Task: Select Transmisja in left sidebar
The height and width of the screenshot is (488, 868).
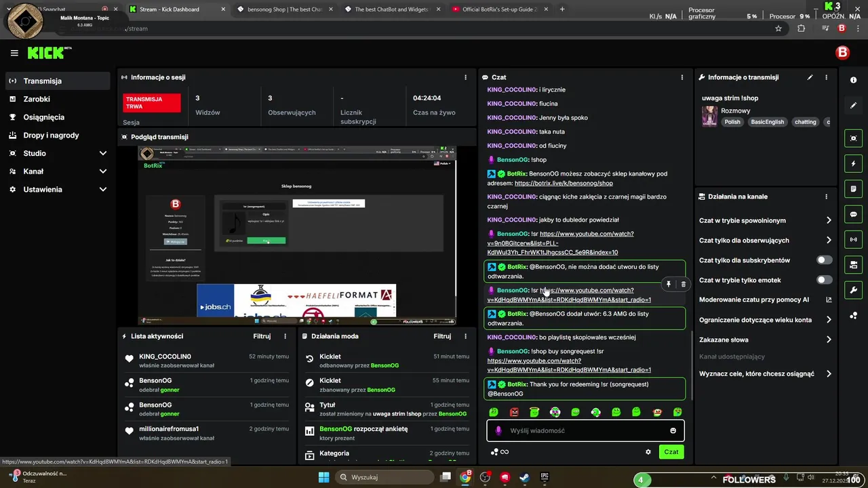Action: (58, 81)
